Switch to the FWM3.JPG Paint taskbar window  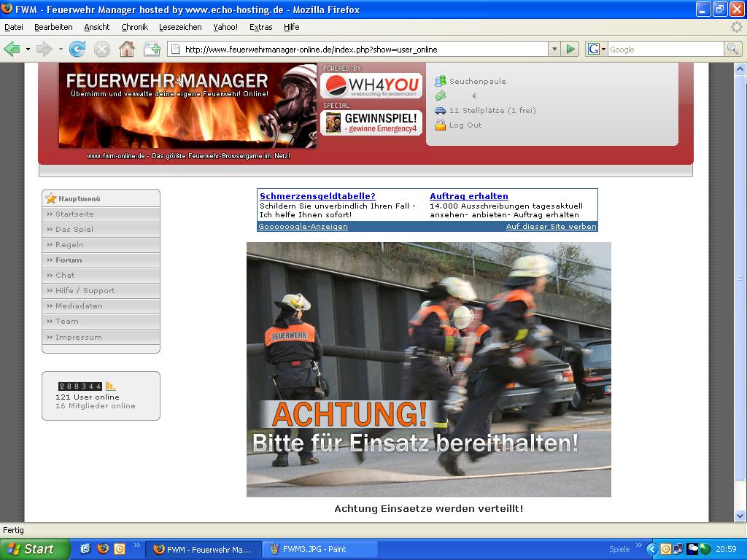click(x=320, y=549)
